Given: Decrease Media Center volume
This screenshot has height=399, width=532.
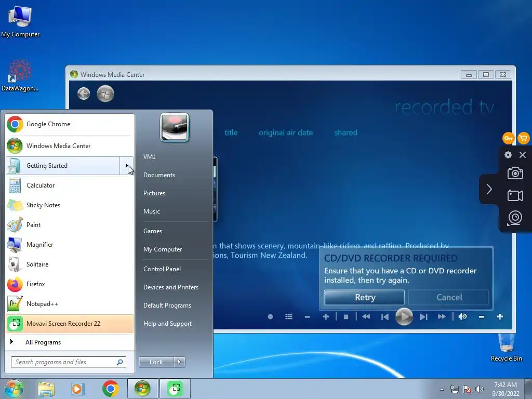Looking at the screenshot, I should (x=481, y=317).
